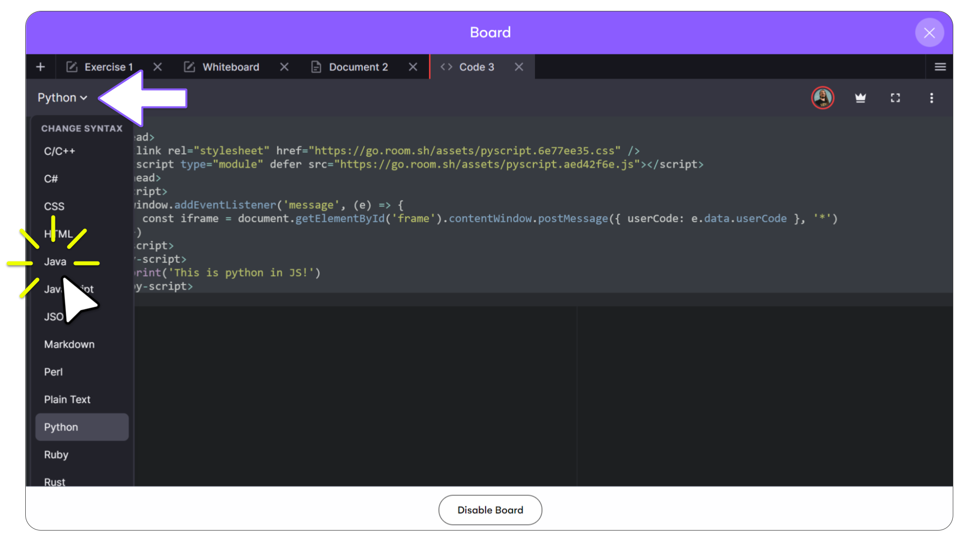Click the pyscript.css href URL in code
Image resolution: width=980 pixels, height=535 pixels.
point(464,151)
